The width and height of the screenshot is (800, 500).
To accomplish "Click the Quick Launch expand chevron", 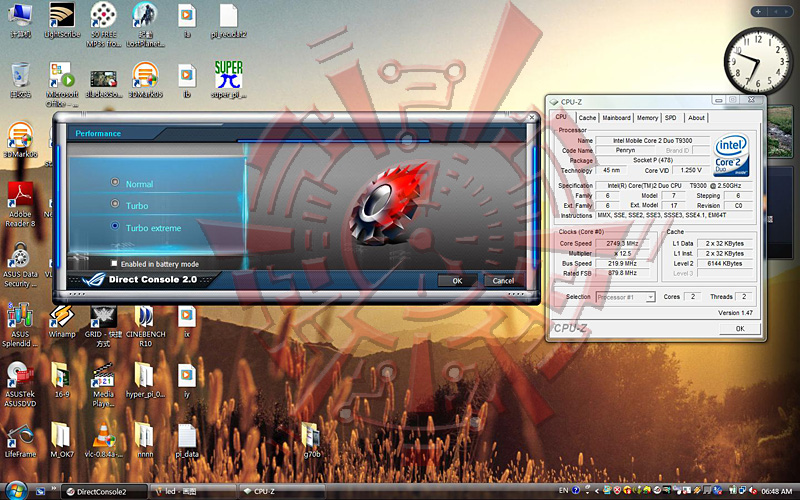I will coord(53,489).
